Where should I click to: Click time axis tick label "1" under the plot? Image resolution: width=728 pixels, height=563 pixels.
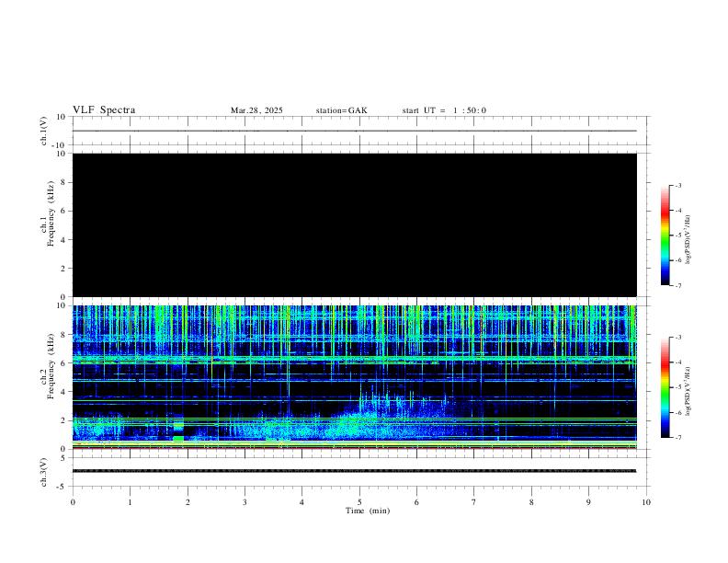tap(130, 502)
